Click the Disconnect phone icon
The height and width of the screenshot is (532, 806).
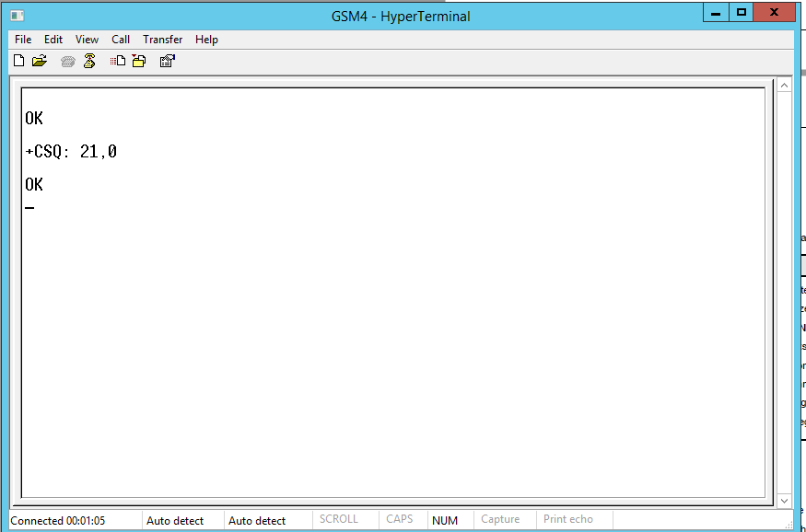coord(89,62)
